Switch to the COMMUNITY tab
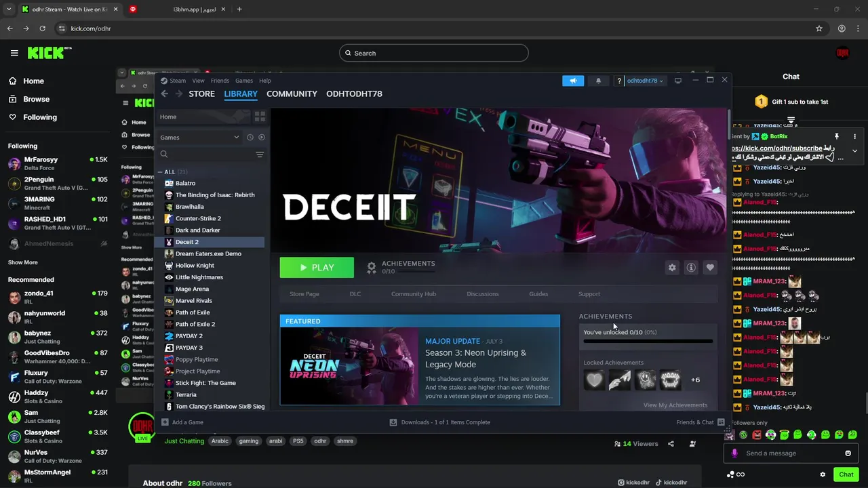The image size is (868, 488). [292, 94]
